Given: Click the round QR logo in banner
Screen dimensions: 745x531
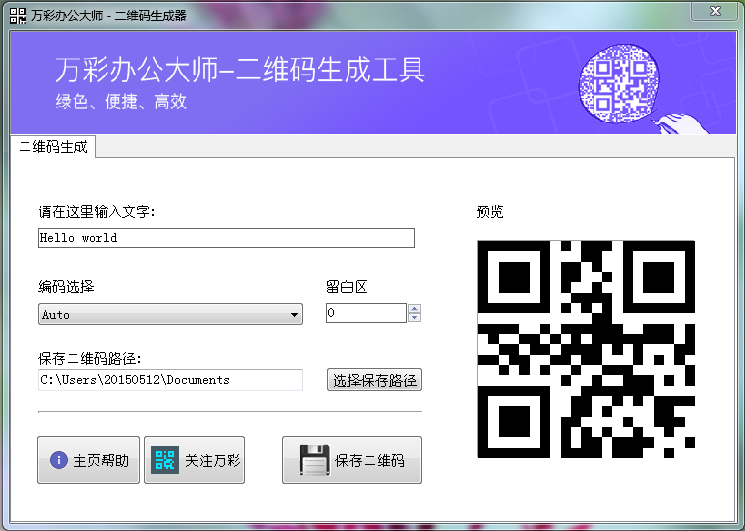Looking at the screenshot, I should pyautogui.click(x=619, y=84).
